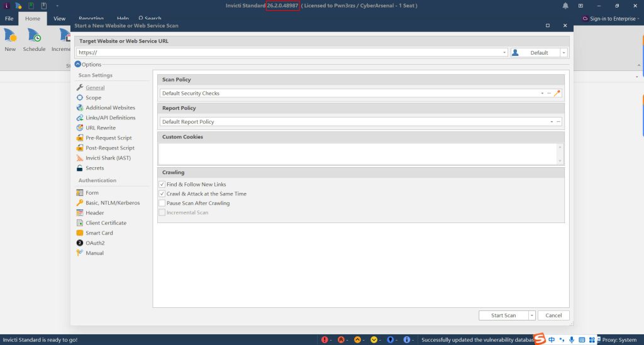
Task: Select Links/API Definitions in sidebar
Action: click(110, 118)
